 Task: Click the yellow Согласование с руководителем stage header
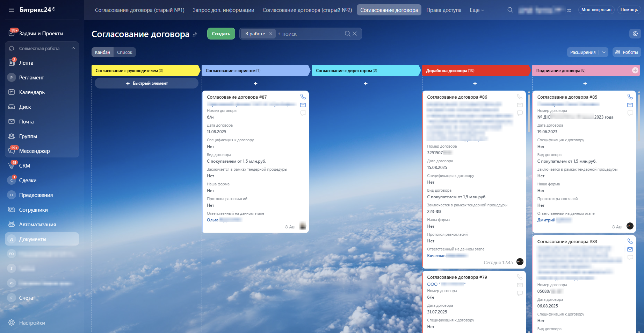(x=145, y=70)
